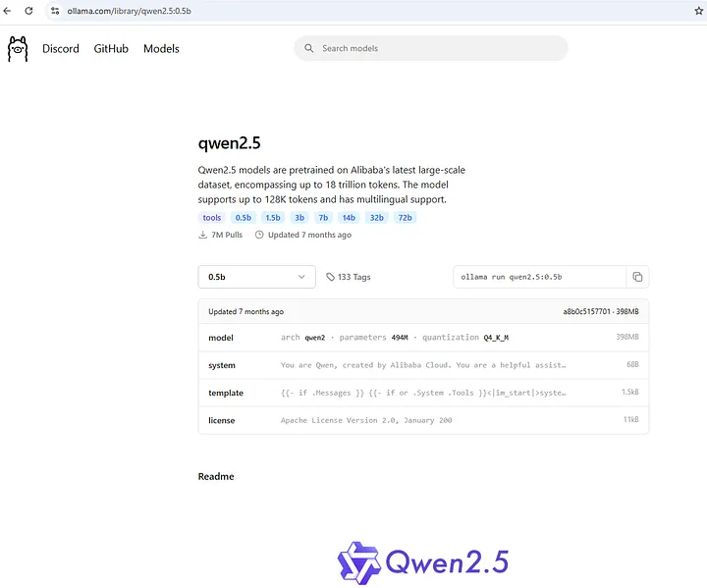Open GitHub from the top navigation
The image size is (707, 588).
111,49
